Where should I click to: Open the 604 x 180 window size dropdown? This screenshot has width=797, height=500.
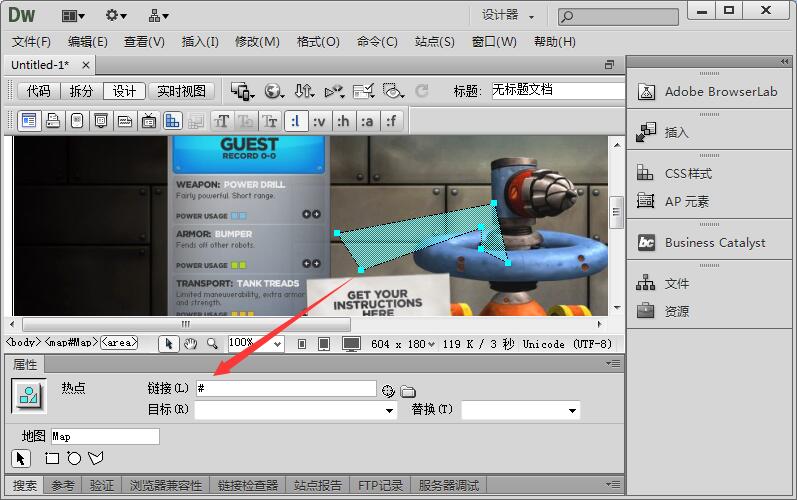pyautogui.click(x=403, y=344)
